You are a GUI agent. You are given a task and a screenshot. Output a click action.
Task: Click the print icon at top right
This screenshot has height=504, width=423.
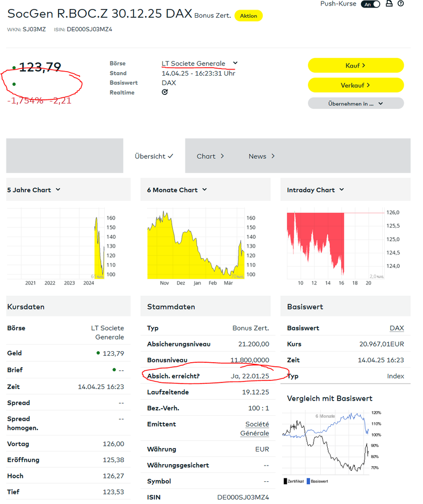point(389,4)
